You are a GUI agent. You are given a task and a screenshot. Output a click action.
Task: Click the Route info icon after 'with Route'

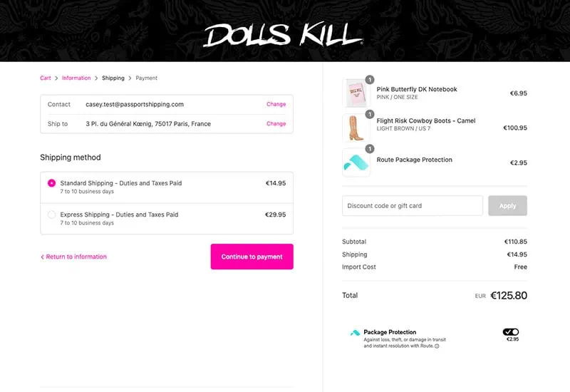pyautogui.click(x=437, y=346)
